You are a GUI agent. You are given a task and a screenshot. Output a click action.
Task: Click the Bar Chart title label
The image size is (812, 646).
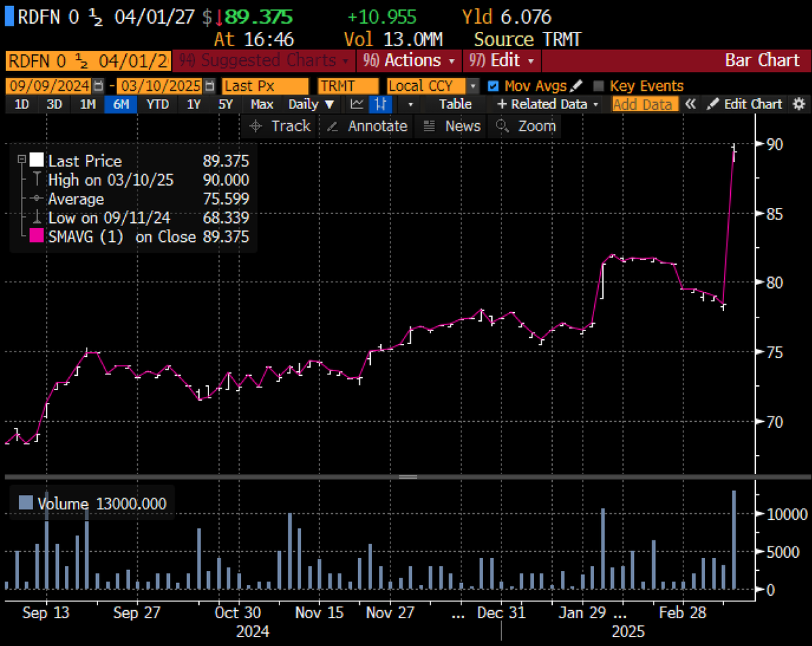pyautogui.click(x=762, y=60)
